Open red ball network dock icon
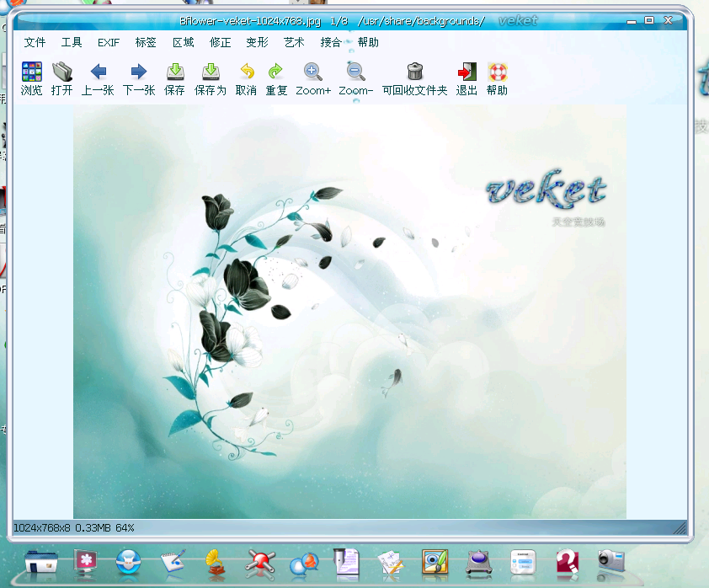This screenshot has width=709, height=588. tap(260, 563)
